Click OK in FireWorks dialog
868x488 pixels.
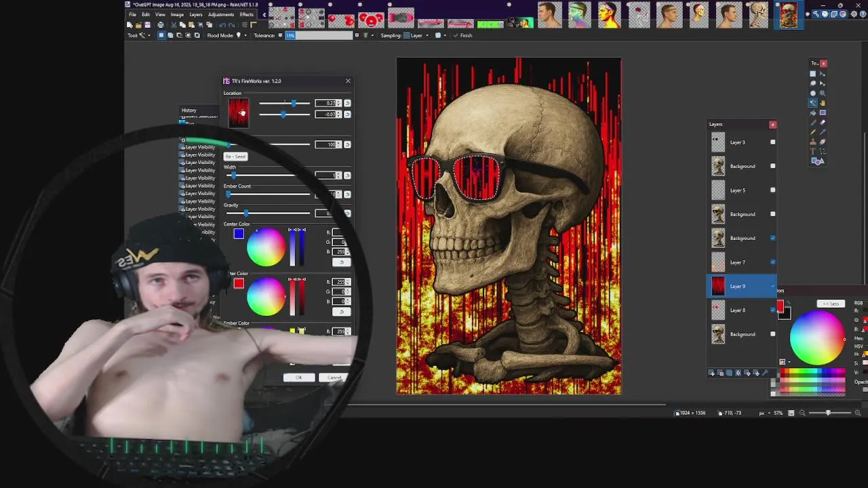299,378
